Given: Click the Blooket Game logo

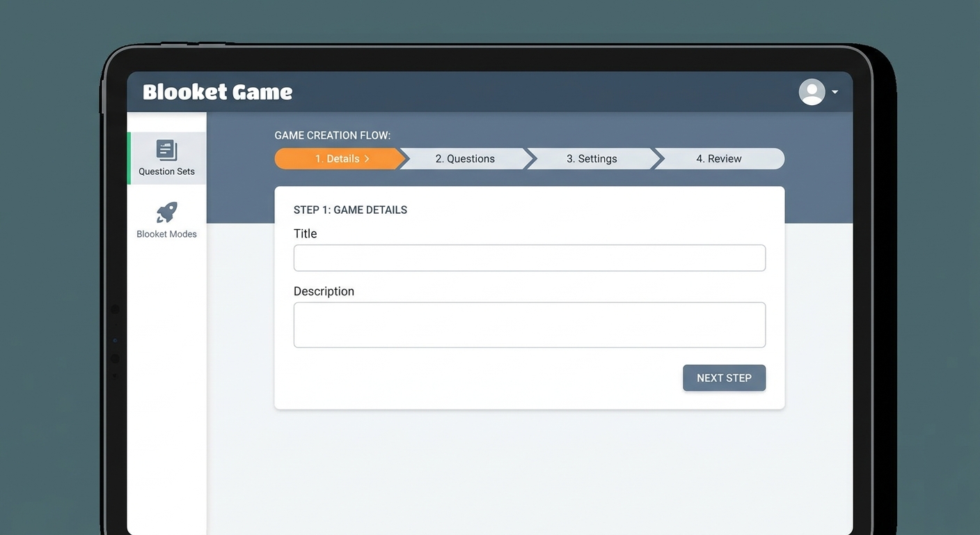Looking at the screenshot, I should point(217,92).
